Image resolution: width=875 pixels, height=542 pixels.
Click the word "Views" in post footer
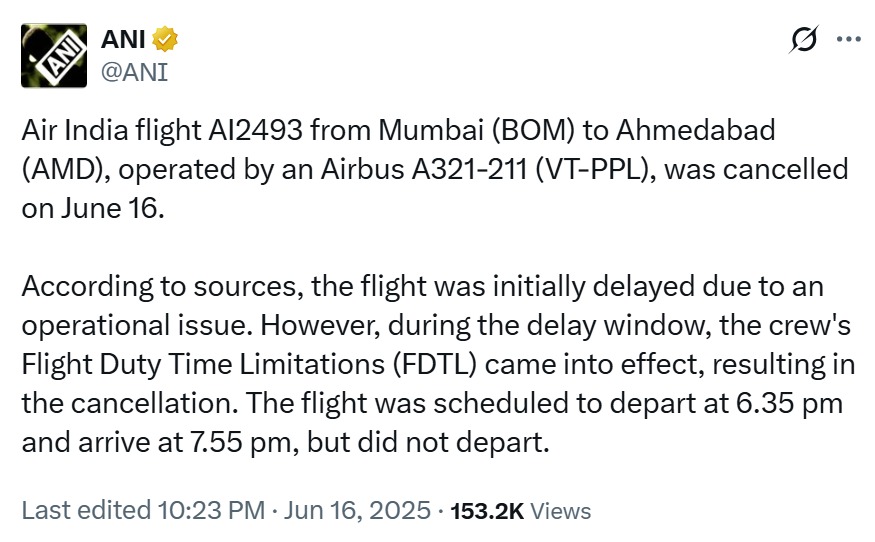tap(561, 511)
